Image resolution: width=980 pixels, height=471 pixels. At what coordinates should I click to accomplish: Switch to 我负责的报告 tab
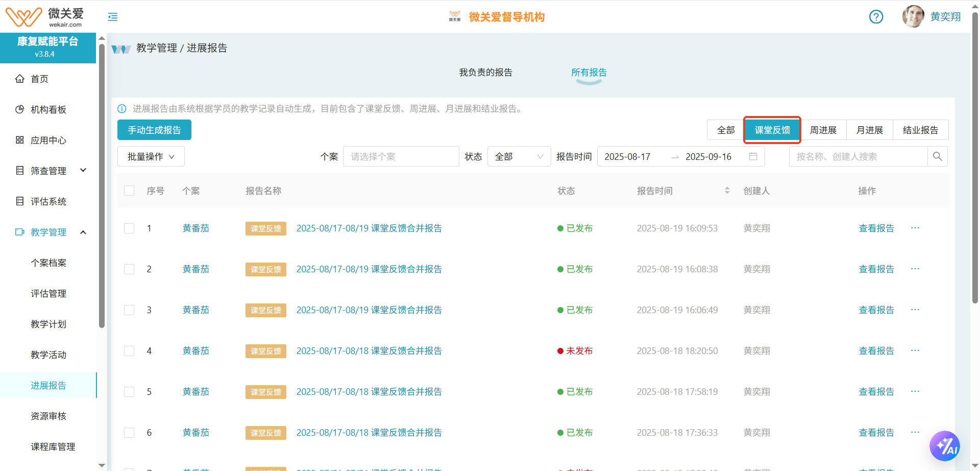coord(485,73)
